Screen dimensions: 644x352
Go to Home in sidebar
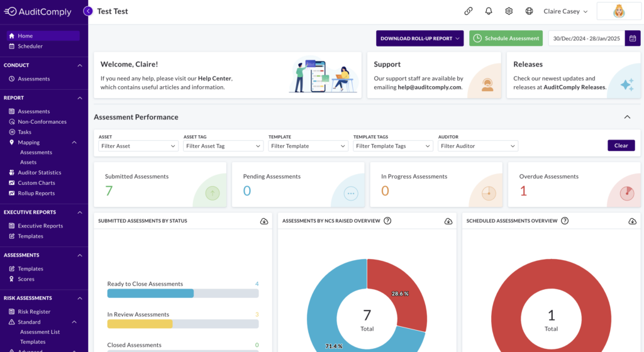point(43,36)
